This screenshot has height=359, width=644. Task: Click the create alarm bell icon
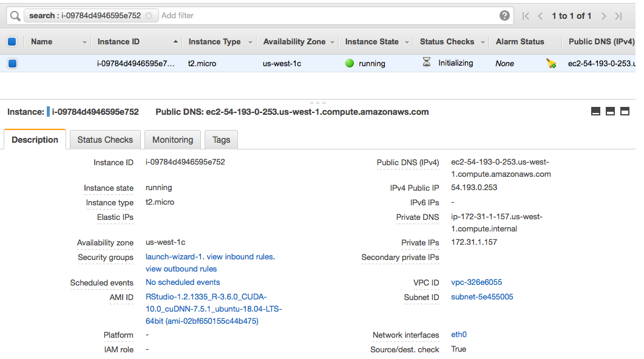551,63
